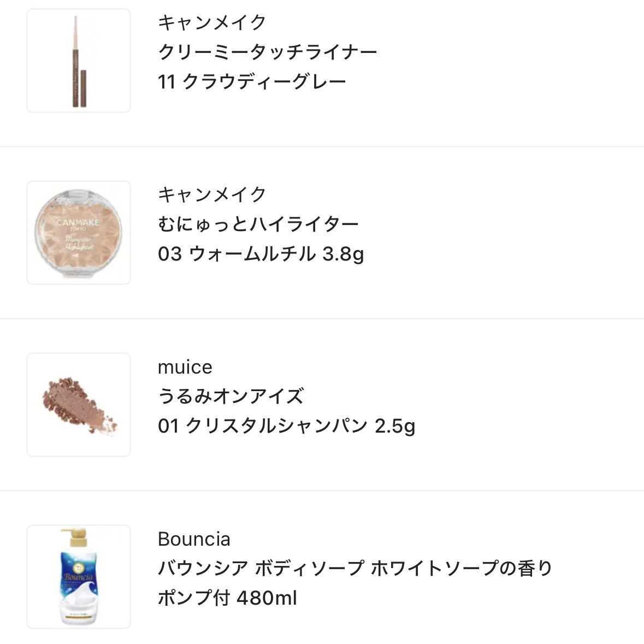Click the highlighter product row
Viewport: 644px width, 644px height.
[322, 232]
